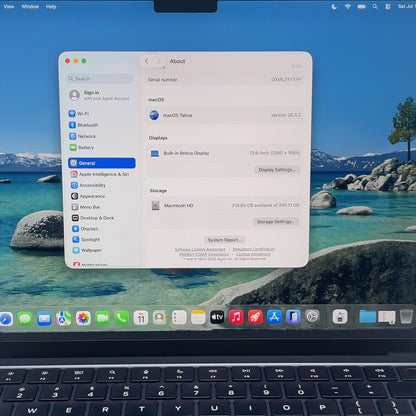Open the Window menu
This screenshot has width=416, height=416.
click(30, 6)
